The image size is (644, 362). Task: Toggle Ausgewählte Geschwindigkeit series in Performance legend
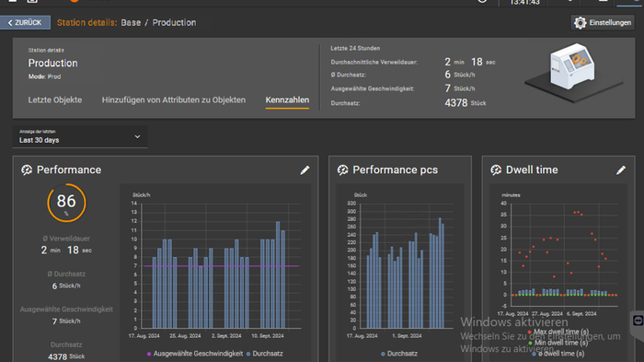(195, 354)
